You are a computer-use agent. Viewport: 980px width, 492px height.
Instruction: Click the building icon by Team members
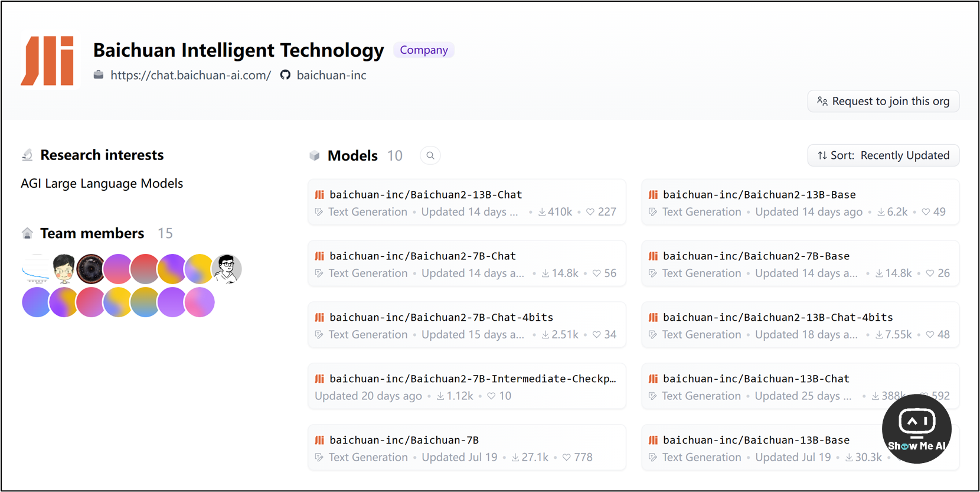tap(27, 233)
